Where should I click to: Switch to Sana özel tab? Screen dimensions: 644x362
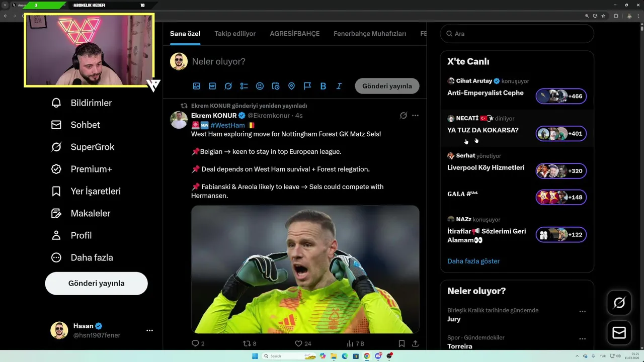pos(185,34)
